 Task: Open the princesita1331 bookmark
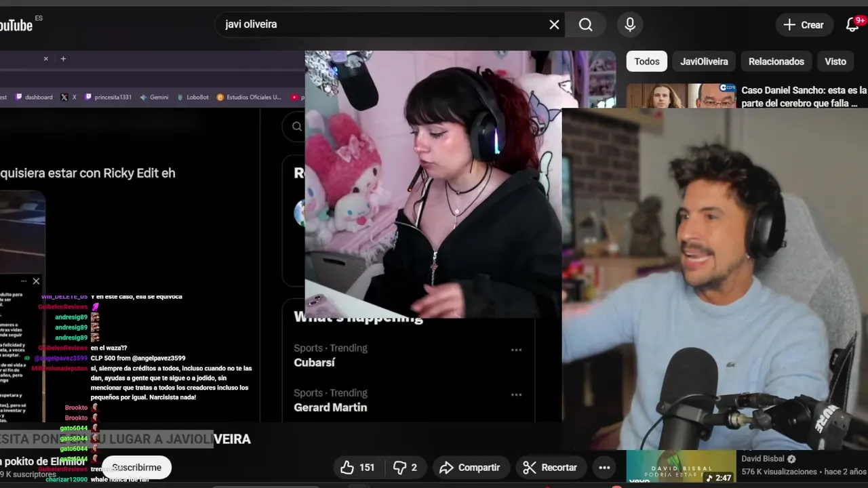click(108, 97)
